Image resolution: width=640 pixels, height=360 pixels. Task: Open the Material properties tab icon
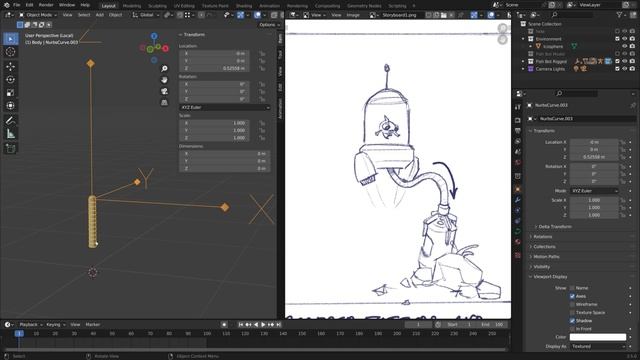tap(518, 242)
